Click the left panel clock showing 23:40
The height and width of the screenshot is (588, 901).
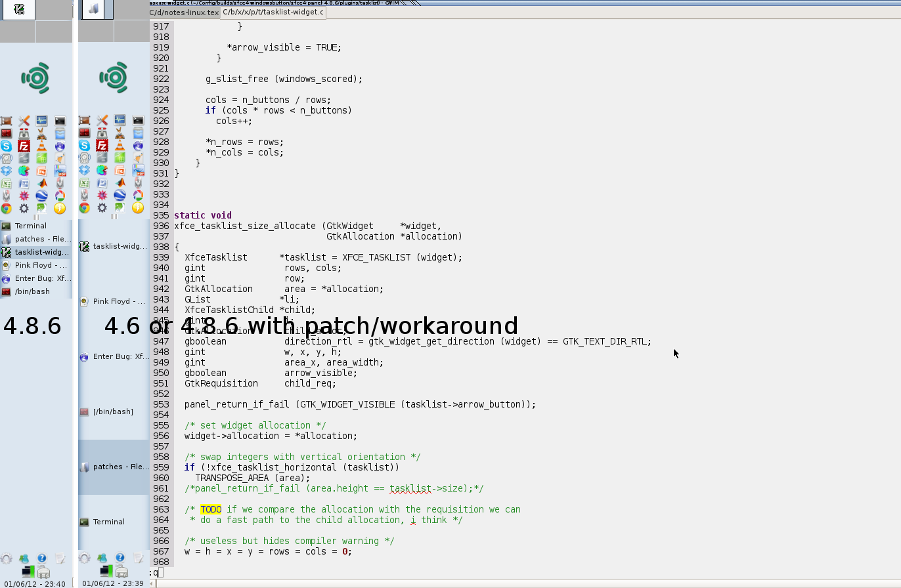[36, 583]
